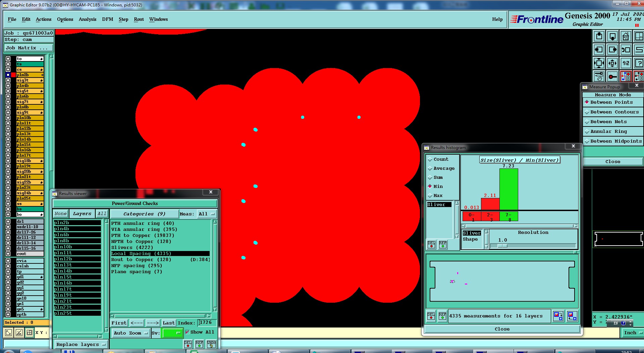
Task: Open the Windows menu
Action: click(158, 19)
